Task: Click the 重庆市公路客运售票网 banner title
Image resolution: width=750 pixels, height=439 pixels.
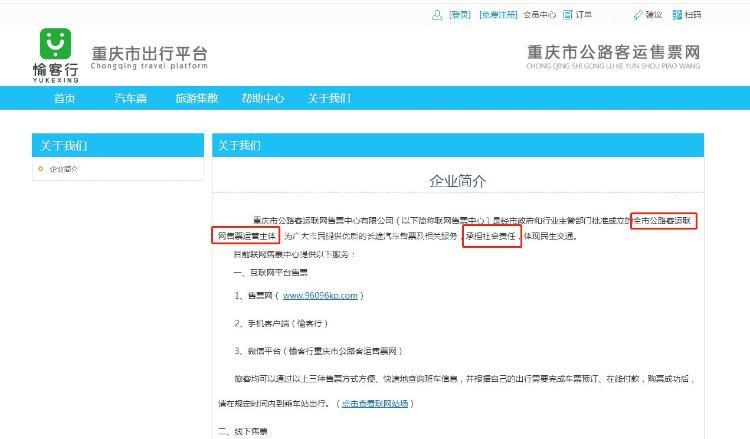Action: click(614, 52)
